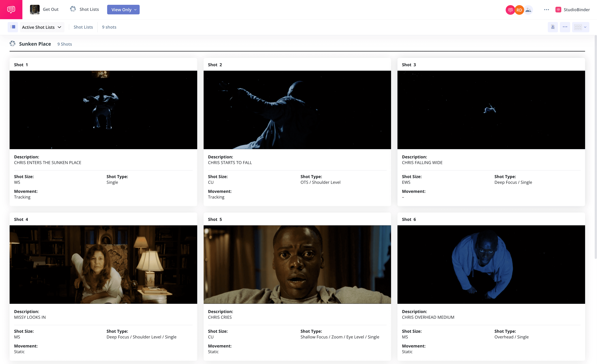597x364 pixels.
Task: Click Tracking movement value in Shot 1
Action: point(22,197)
